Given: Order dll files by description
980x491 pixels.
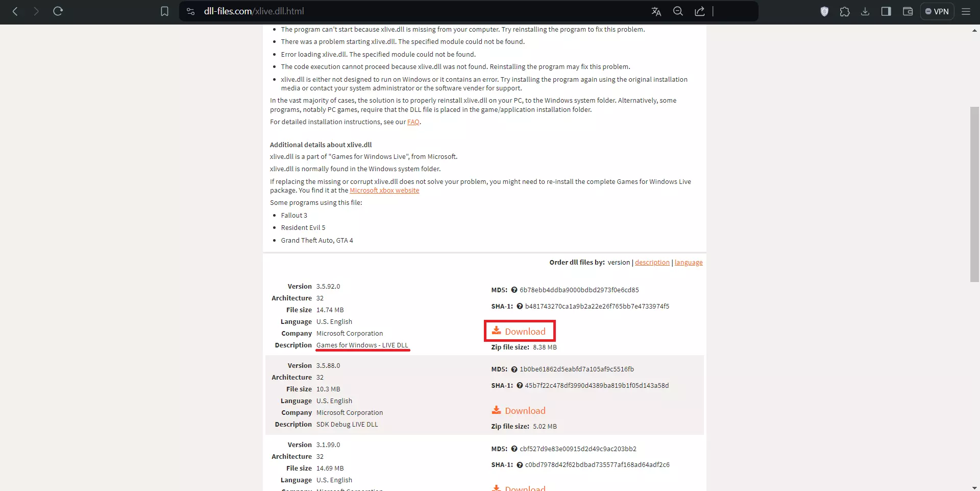Looking at the screenshot, I should pyautogui.click(x=652, y=263).
